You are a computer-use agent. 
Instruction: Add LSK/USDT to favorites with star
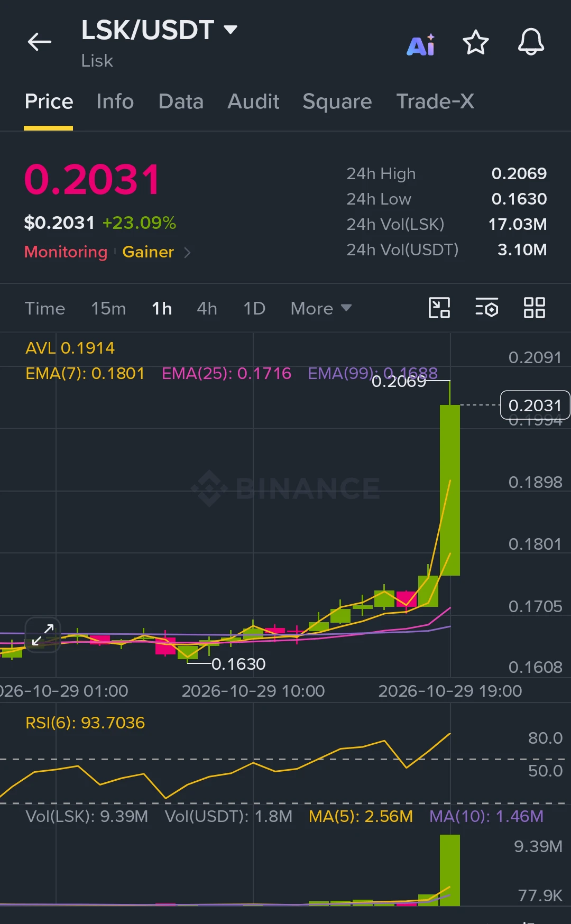coord(476,42)
